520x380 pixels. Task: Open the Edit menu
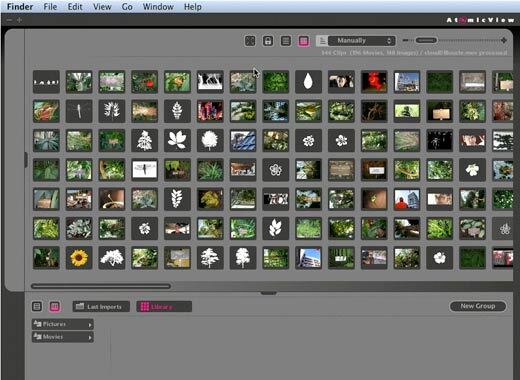pyautogui.click(x=75, y=7)
